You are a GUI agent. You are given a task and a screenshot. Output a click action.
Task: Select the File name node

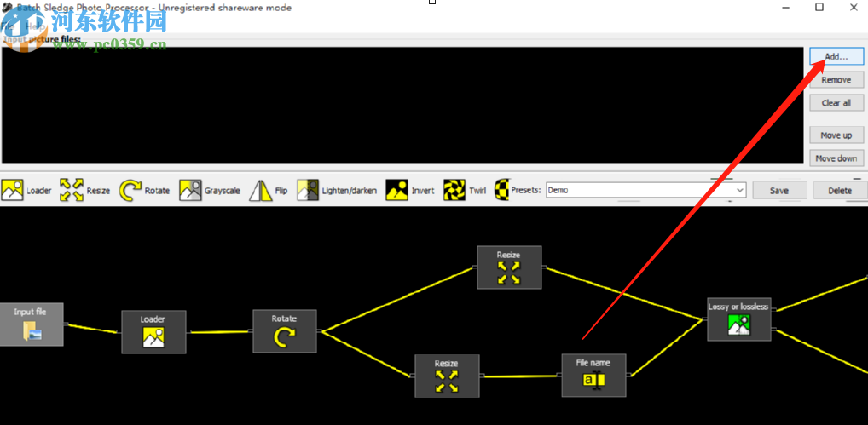594,376
